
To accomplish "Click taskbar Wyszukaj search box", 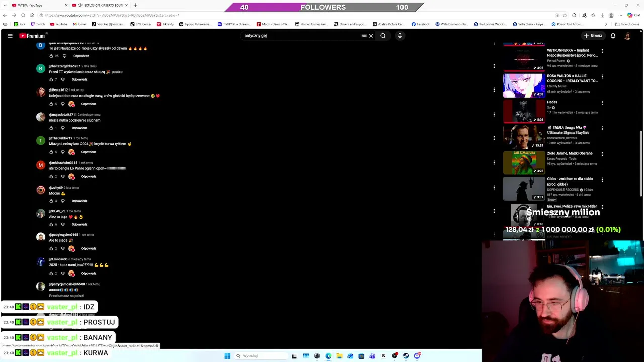I will (x=261, y=356).
